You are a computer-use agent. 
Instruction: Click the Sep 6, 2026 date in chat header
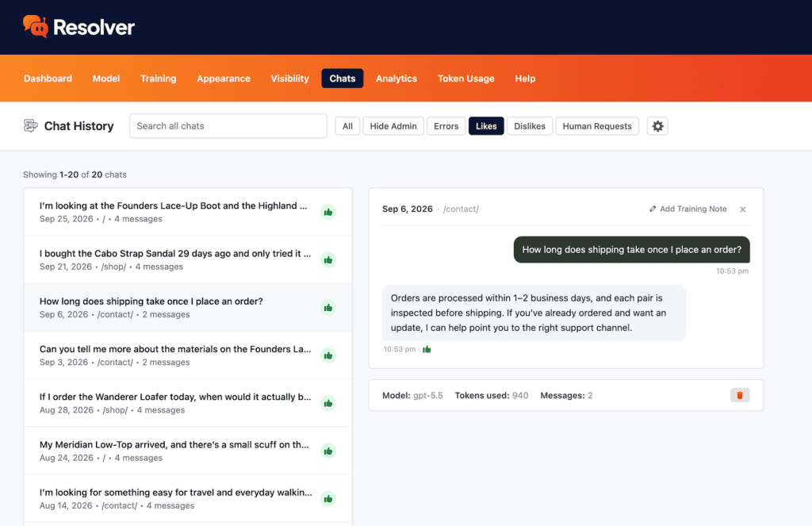click(x=407, y=209)
